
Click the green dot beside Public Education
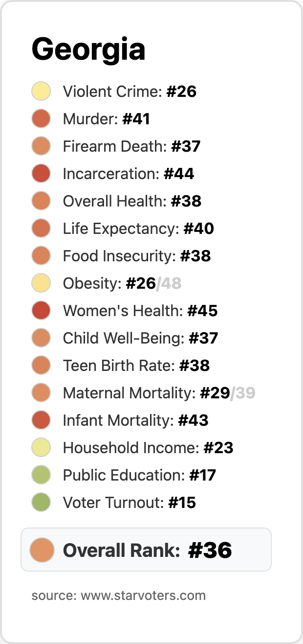tap(41, 475)
